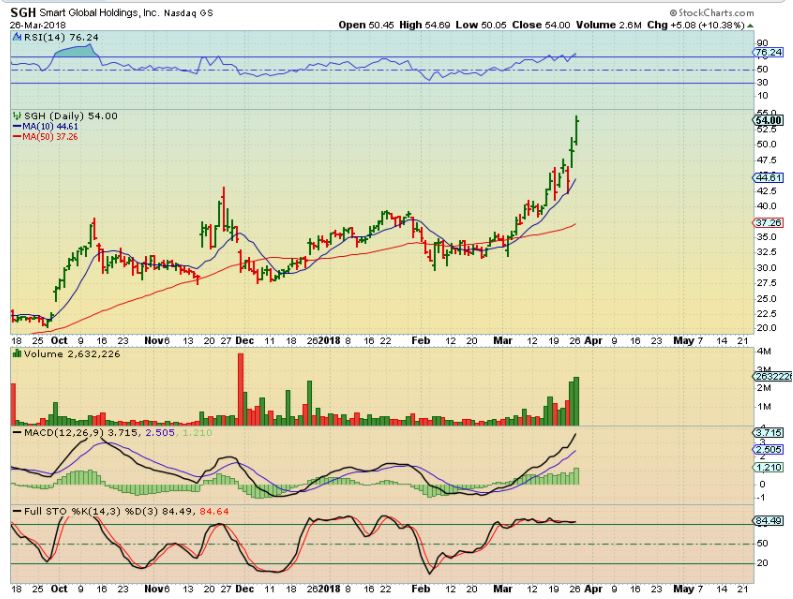
Task: Click the SGH ticker symbol in header
Action: coord(24,9)
